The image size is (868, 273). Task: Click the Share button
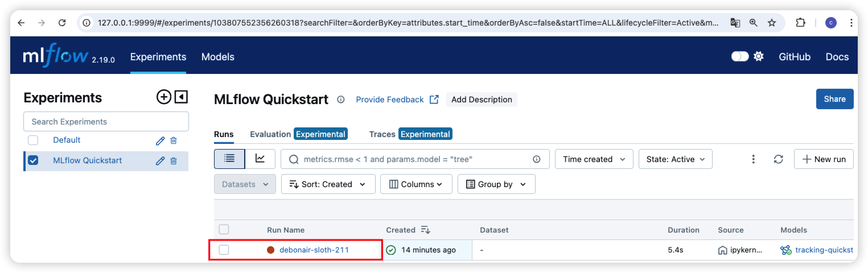pyautogui.click(x=834, y=99)
